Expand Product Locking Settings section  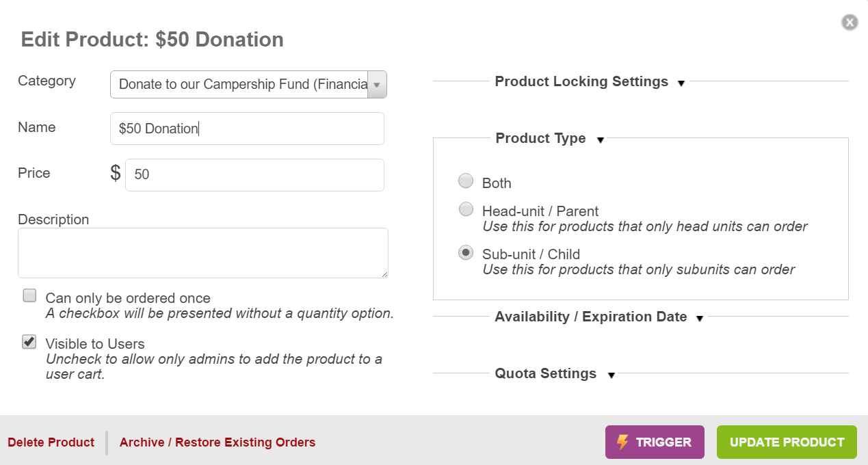click(x=681, y=83)
